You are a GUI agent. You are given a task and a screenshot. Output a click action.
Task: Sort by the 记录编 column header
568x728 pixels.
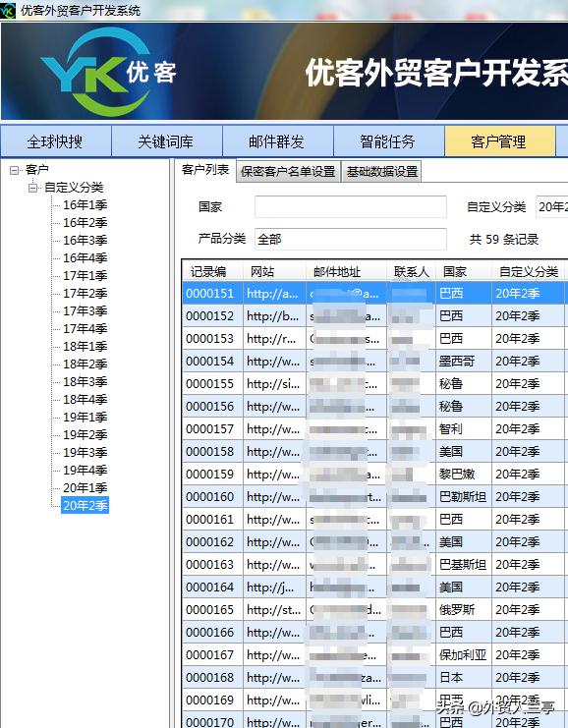tap(212, 271)
